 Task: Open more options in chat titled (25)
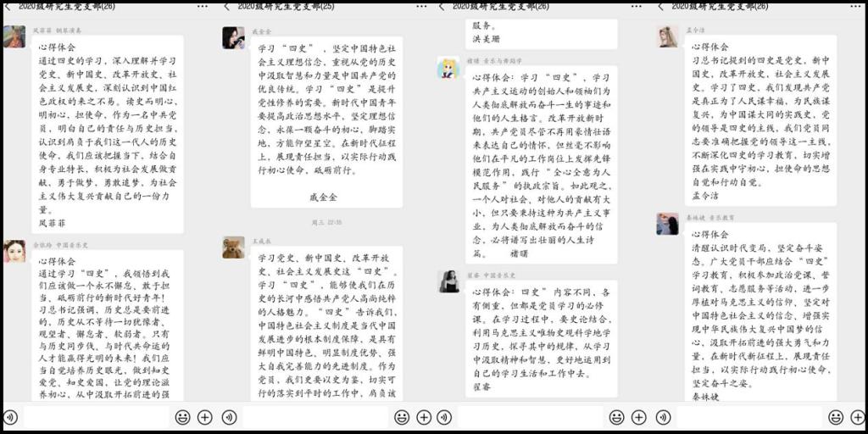click(419, 6)
